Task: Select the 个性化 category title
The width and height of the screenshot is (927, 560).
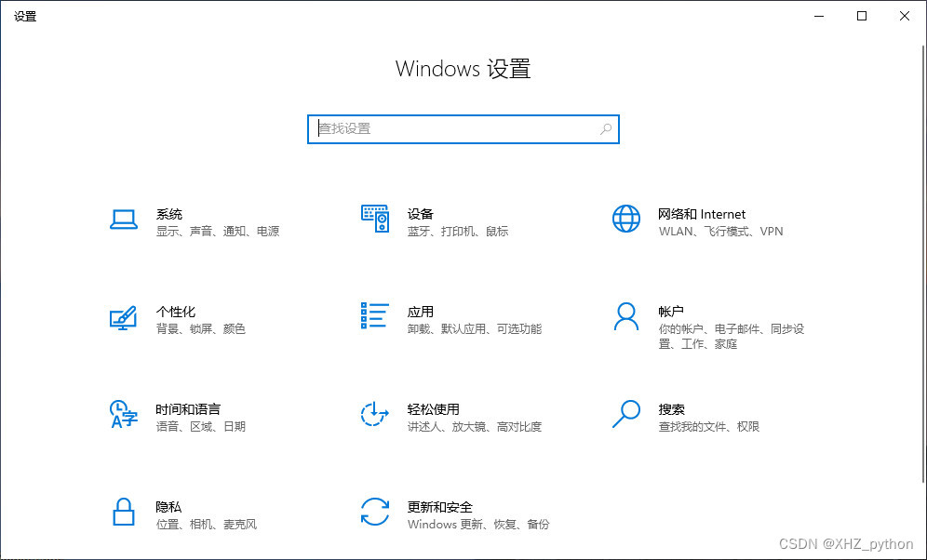Action: 176,312
